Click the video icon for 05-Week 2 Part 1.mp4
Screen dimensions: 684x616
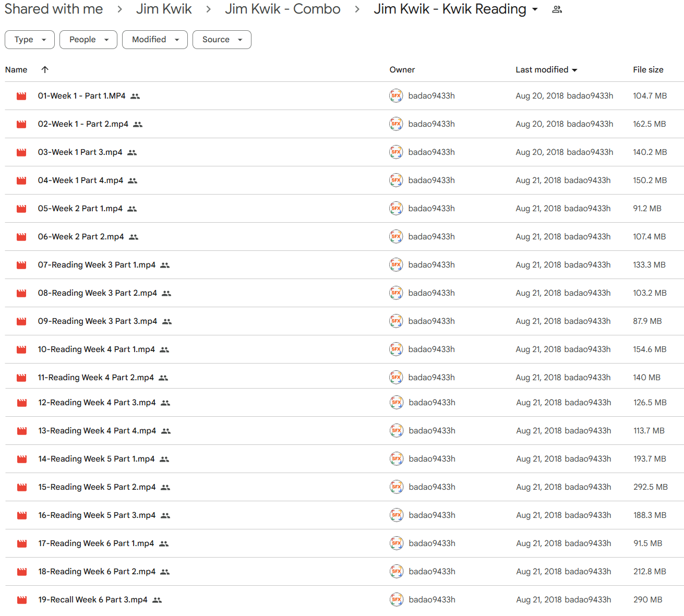[x=21, y=209]
